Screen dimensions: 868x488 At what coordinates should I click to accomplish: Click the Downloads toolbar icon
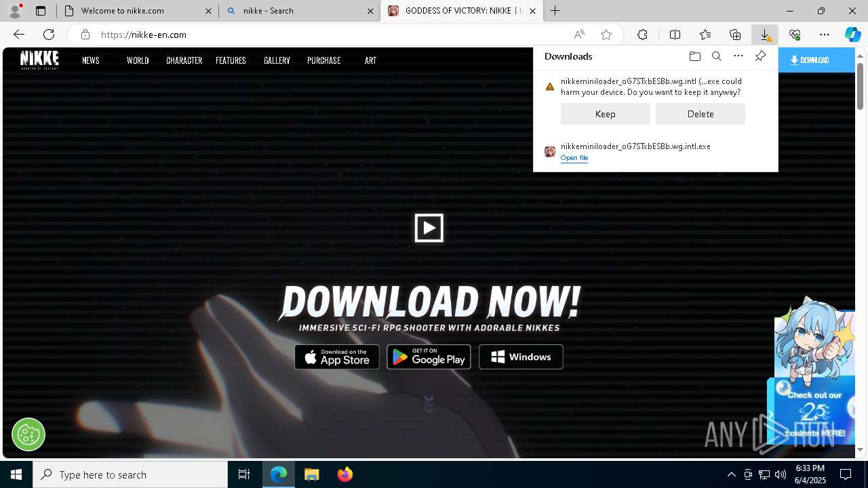point(765,35)
